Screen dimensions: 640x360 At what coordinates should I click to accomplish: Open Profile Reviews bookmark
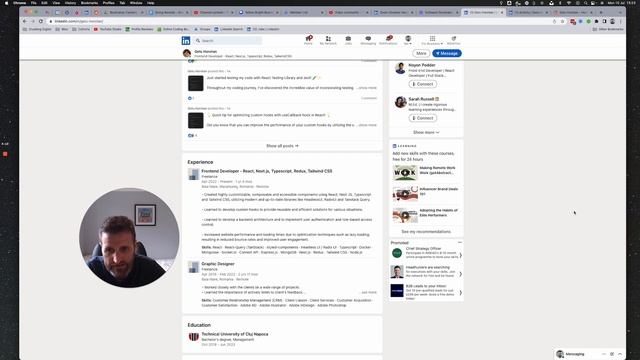tap(139, 29)
